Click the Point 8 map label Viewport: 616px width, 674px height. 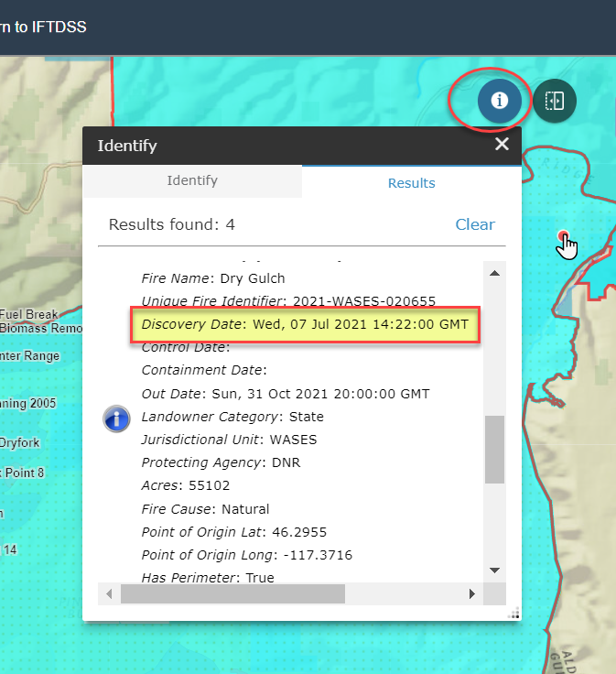click(22, 473)
